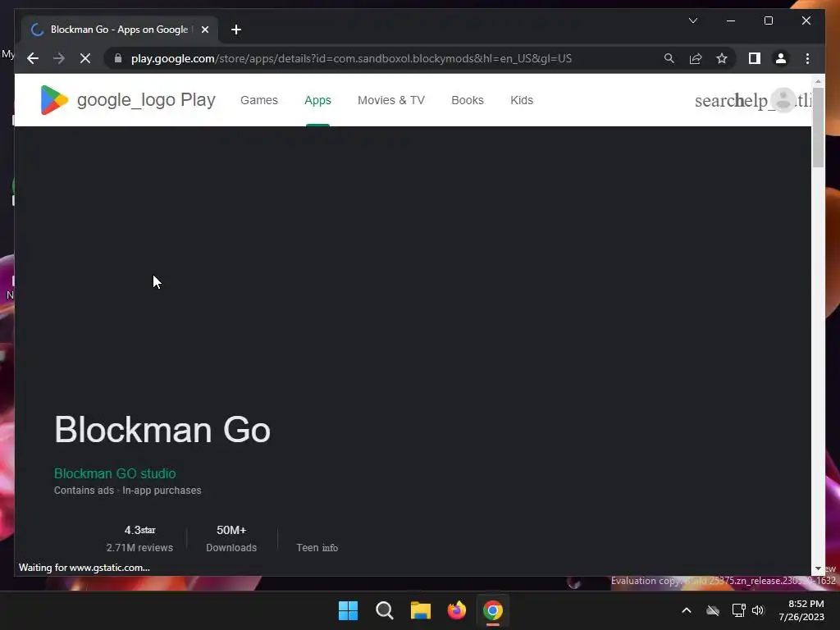View the 2.71M reviews rating
This screenshot has height=630, width=840.
pyautogui.click(x=139, y=538)
